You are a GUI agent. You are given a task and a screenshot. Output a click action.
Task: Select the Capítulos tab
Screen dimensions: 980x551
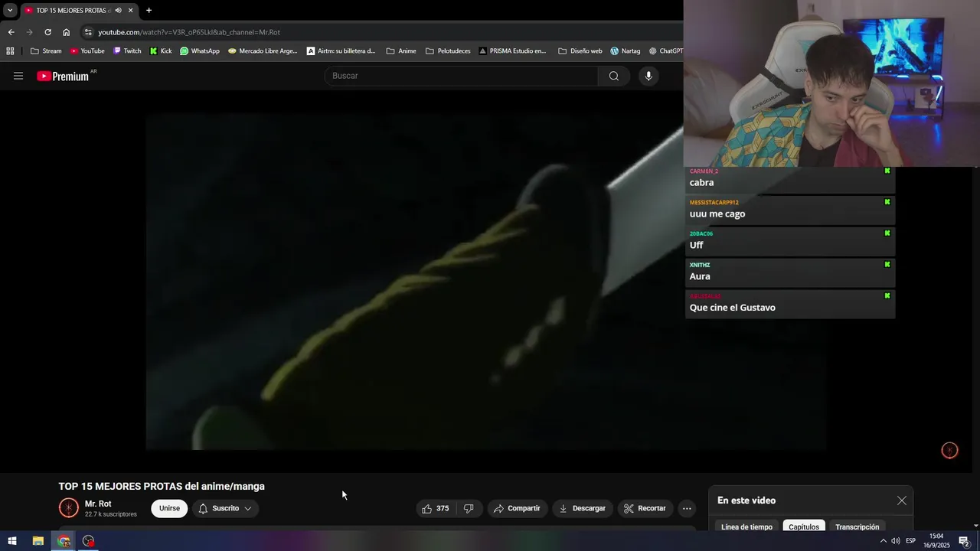pyautogui.click(x=804, y=527)
